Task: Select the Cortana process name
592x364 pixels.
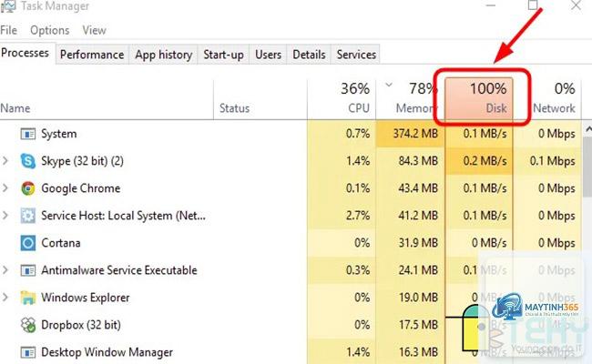Action: point(61,243)
